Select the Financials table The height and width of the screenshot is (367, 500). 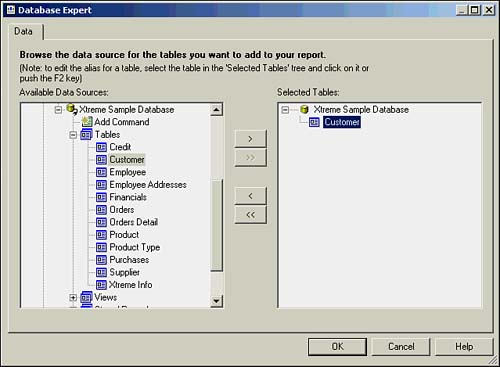click(x=128, y=197)
